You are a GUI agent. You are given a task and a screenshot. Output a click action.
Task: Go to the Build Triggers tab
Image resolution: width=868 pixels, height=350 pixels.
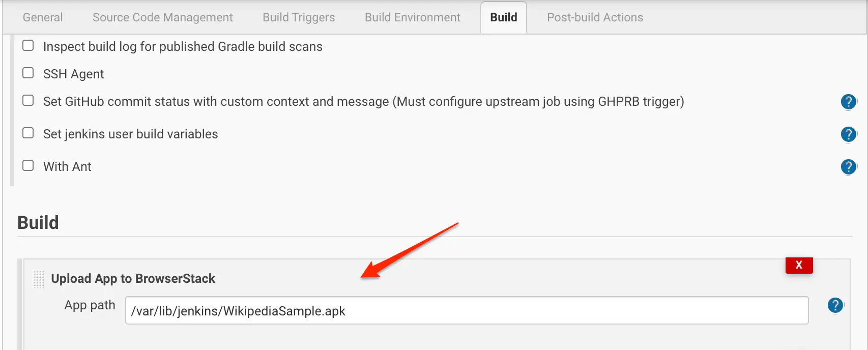pyautogui.click(x=299, y=17)
